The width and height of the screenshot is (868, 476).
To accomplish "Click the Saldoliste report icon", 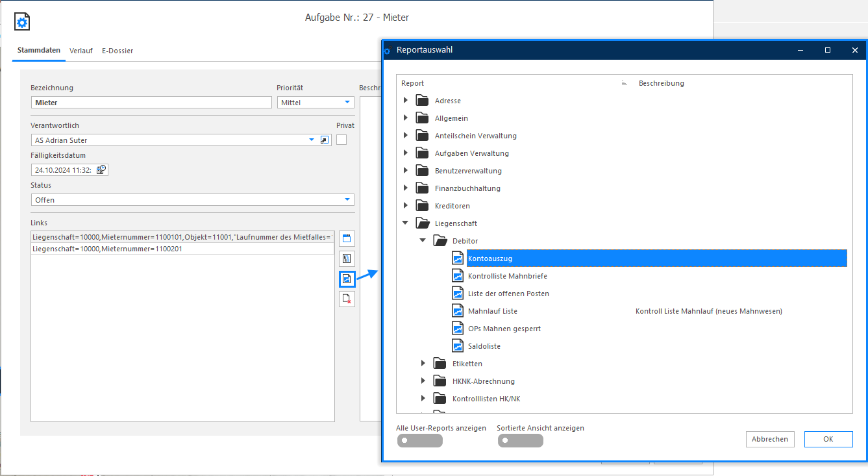I will pyautogui.click(x=458, y=346).
